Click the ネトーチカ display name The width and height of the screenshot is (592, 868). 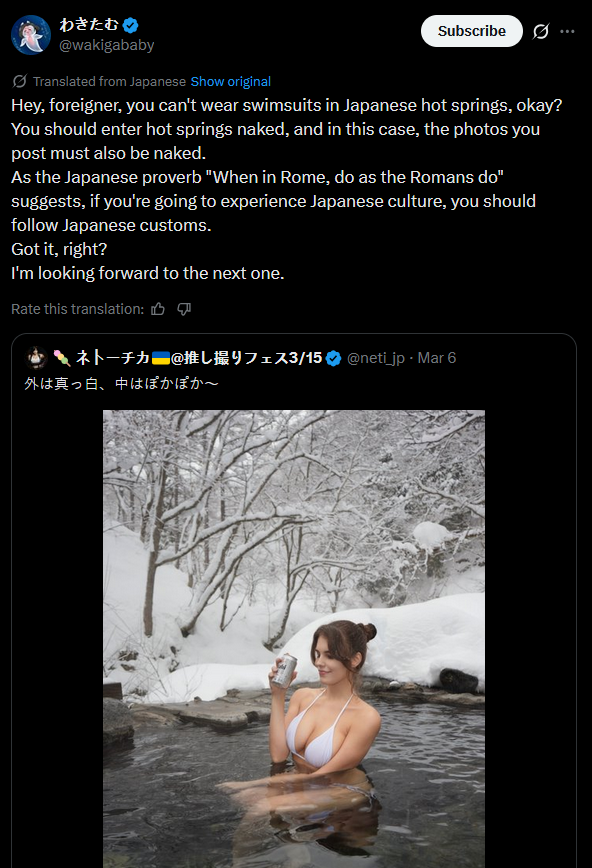pyautogui.click(x=112, y=358)
